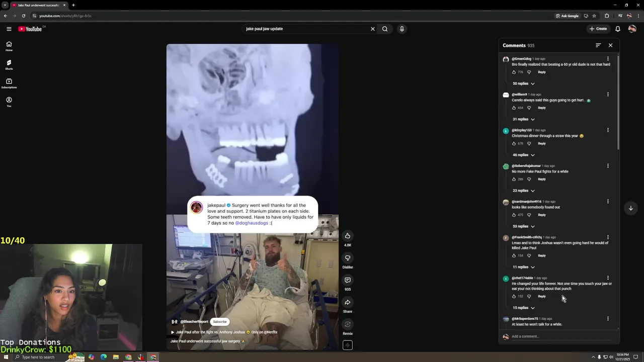Like the Short with thumbs up

point(348,236)
